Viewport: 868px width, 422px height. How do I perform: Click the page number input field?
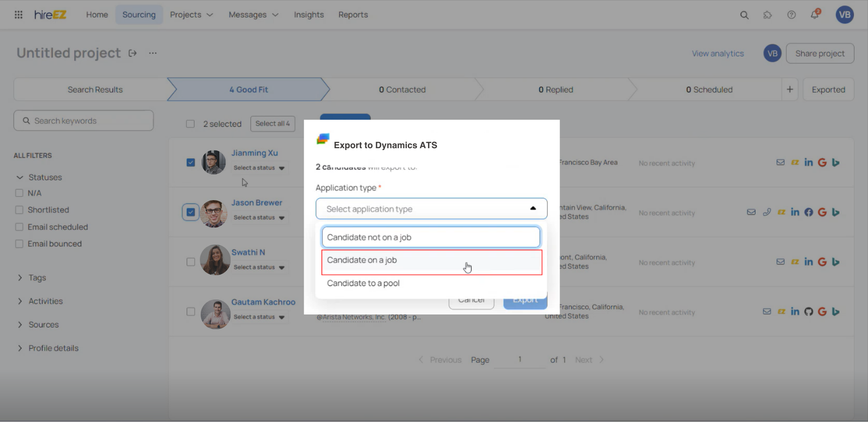click(x=520, y=360)
